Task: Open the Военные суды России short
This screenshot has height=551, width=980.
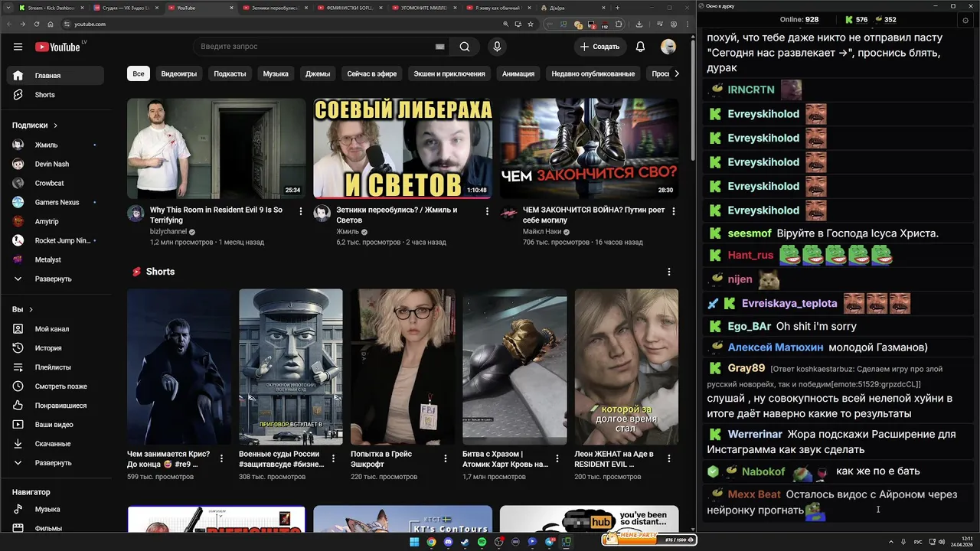Action: coord(291,367)
